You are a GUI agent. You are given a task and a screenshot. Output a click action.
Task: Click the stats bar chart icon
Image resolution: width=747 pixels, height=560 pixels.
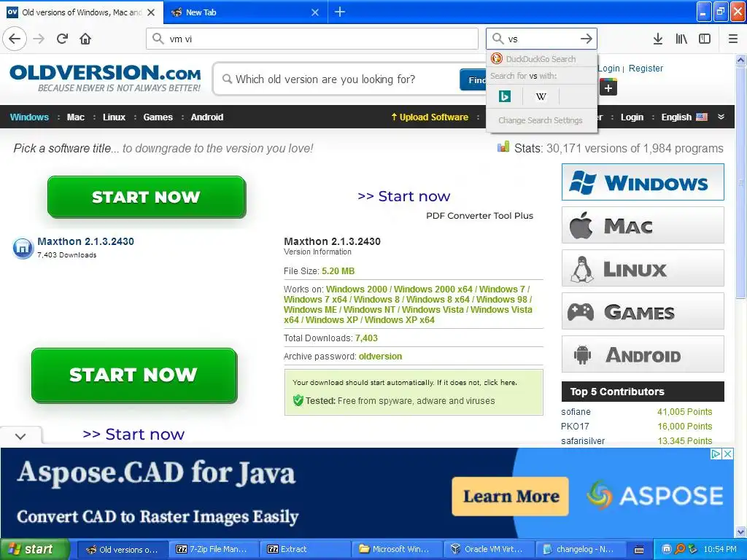[x=503, y=147]
